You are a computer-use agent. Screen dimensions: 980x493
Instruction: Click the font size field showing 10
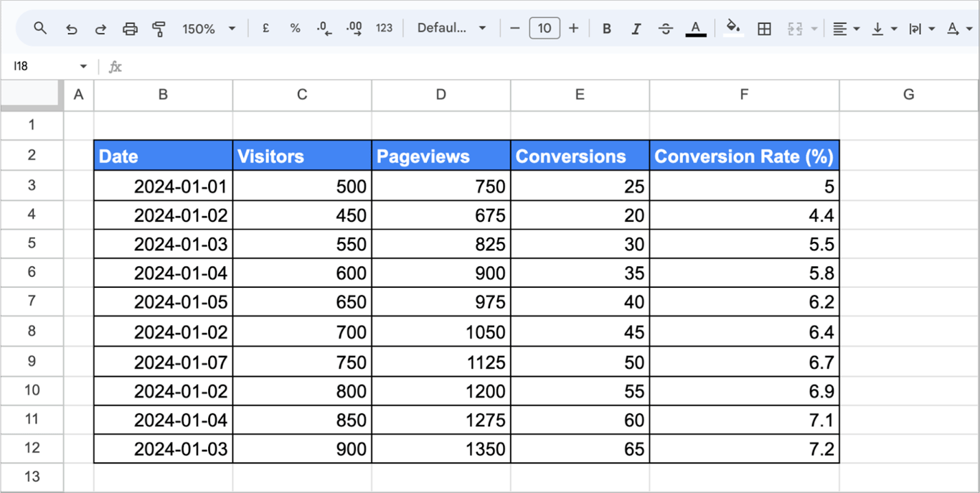[x=545, y=28]
